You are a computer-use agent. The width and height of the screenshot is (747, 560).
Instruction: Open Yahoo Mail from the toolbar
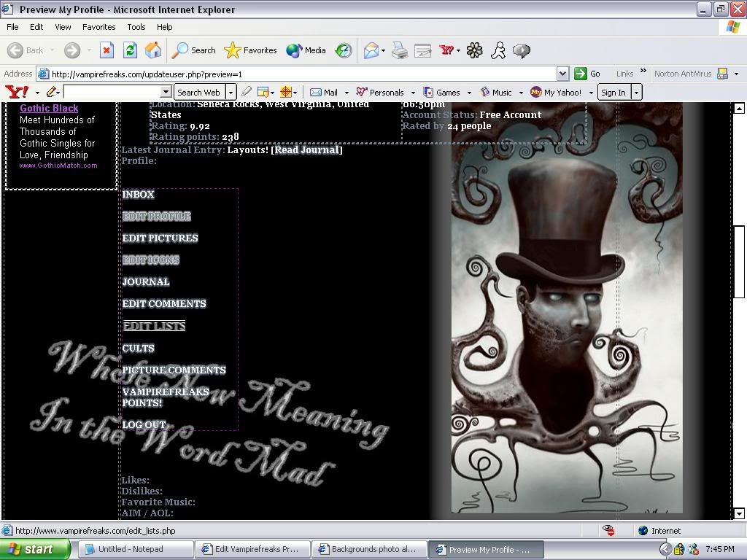pos(324,93)
